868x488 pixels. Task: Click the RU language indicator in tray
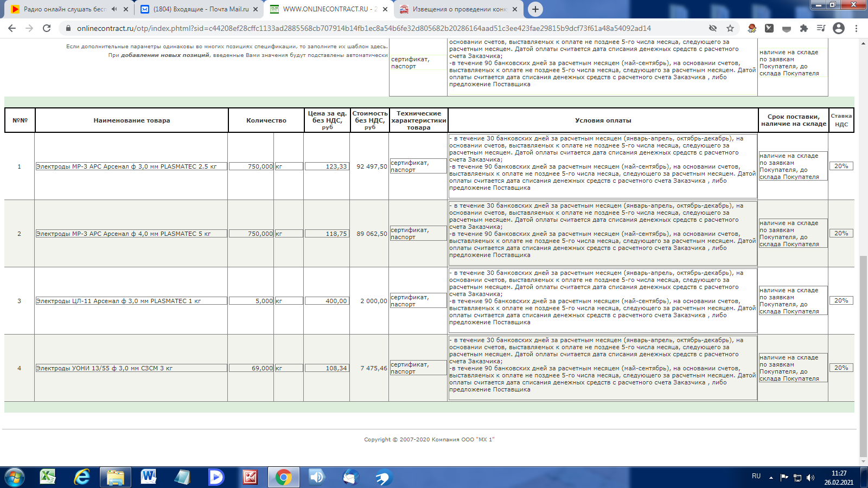tap(756, 476)
